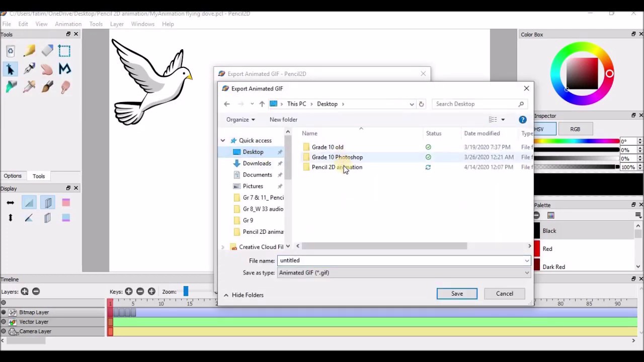Open recent locations dropdown arrow
This screenshot has width=644, height=362.
pos(252,104)
